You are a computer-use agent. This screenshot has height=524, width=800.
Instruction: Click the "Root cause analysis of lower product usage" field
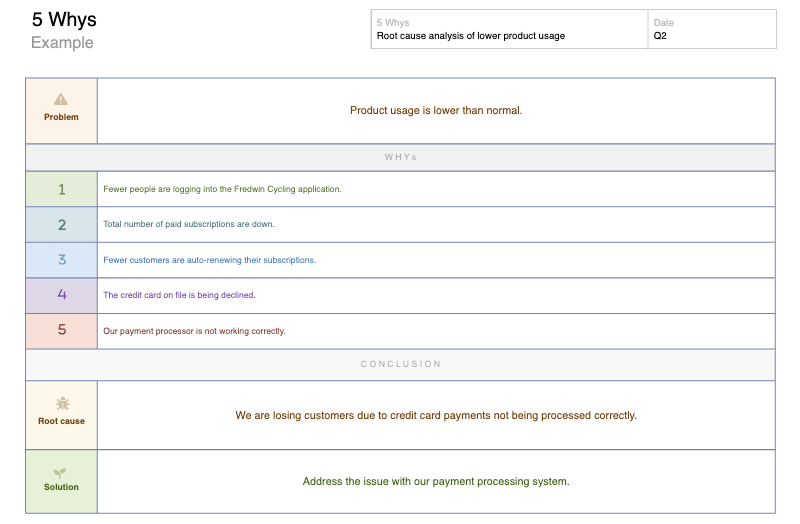coord(470,36)
